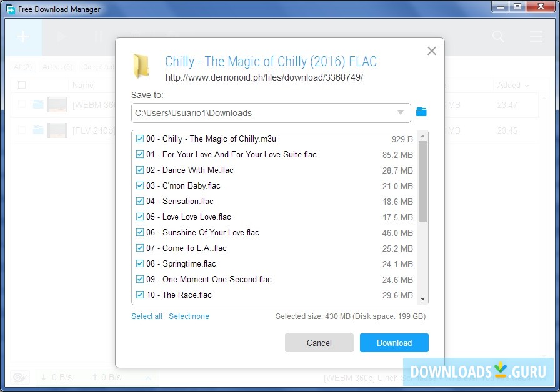Screen dimensions: 560x392
Task: Click the file list scrollbar thumb
Action: point(423,182)
